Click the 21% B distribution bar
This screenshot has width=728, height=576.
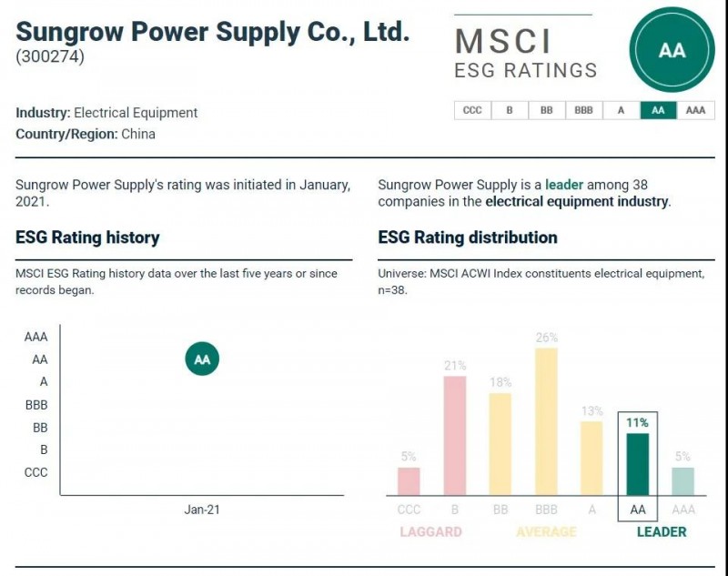coord(455,435)
